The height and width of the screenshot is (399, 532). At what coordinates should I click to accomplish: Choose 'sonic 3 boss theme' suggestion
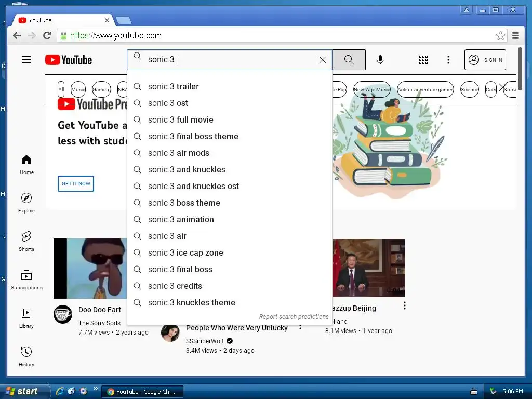point(229,203)
